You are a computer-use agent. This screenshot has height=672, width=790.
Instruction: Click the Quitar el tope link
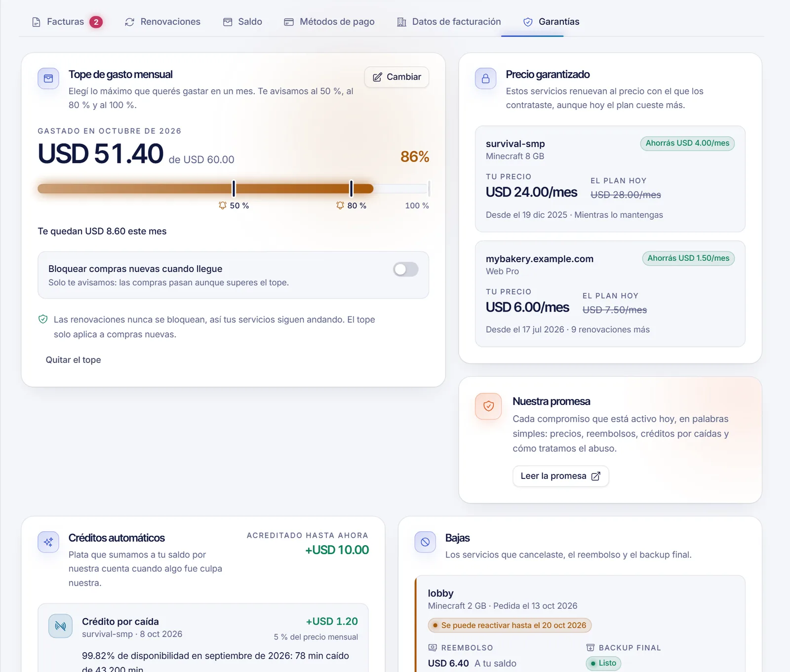coord(73,360)
